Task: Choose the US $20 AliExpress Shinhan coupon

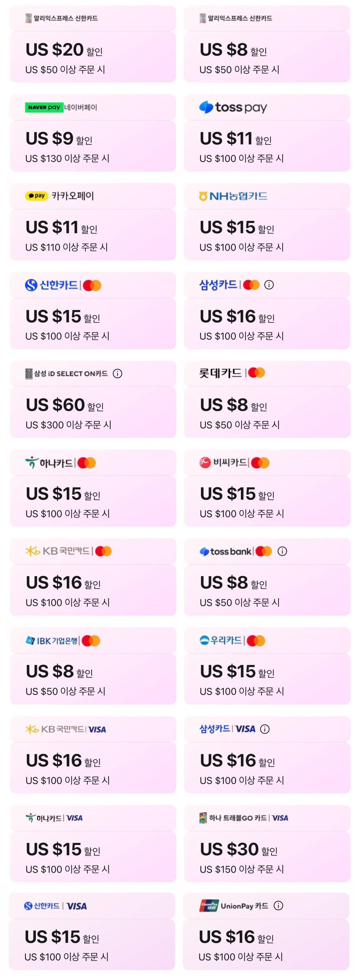Action: coord(93,57)
